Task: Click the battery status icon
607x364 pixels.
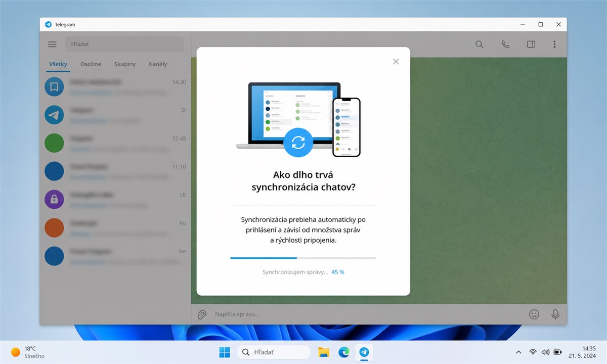Action: tap(557, 352)
